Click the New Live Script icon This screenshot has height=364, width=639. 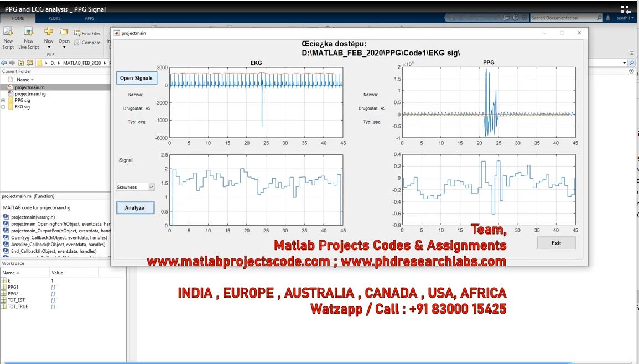[29, 32]
